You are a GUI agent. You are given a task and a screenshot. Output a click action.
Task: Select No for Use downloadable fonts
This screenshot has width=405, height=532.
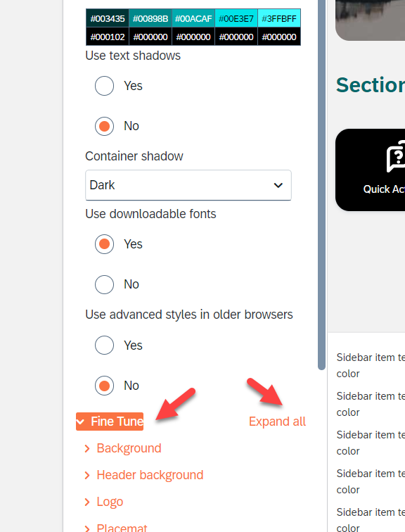pyautogui.click(x=104, y=284)
